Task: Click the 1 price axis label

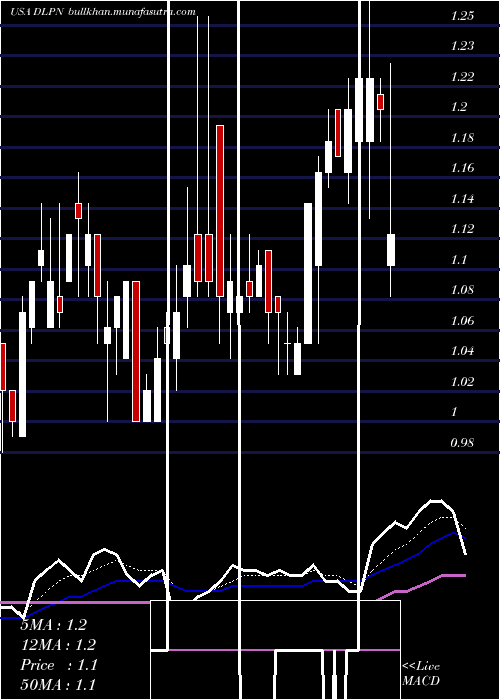Action: point(455,412)
